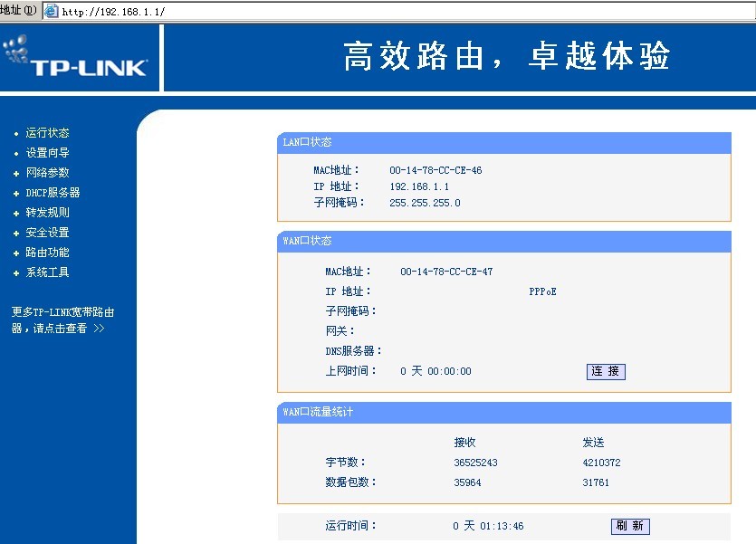Click the TP-LINK logo

75,56
